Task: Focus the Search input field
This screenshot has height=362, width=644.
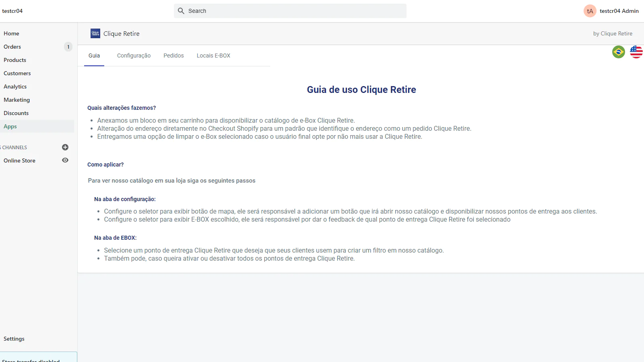Action: point(290,11)
